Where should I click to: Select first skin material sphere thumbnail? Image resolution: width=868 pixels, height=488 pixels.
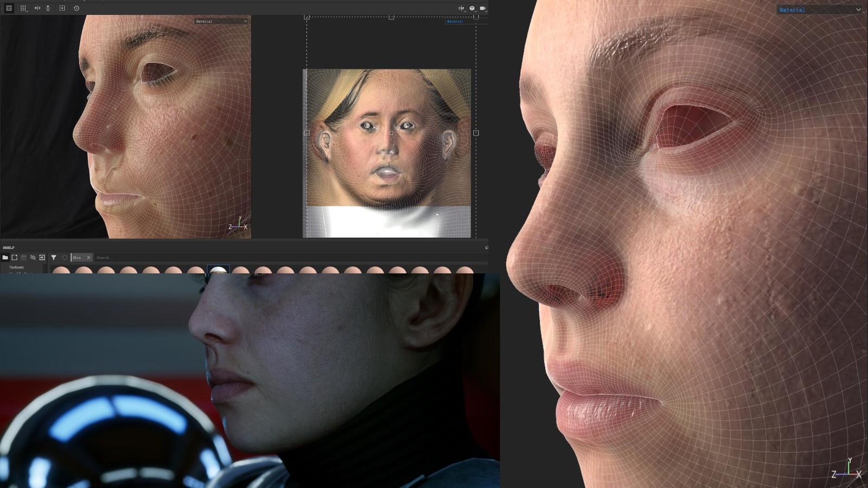pyautogui.click(x=61, y=269)
